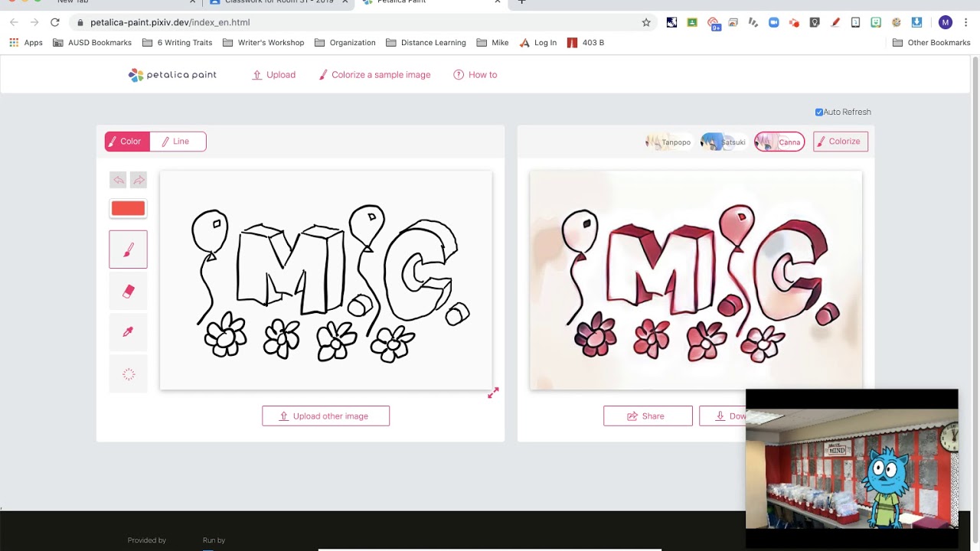Click the blue download arrow extension icon
Screen dimensions: 980x551
(x=916, y=22)
